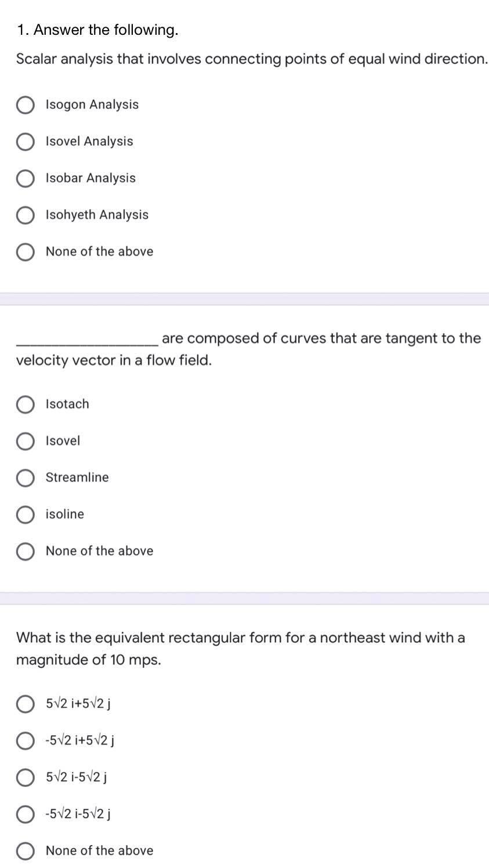The height and width of the screenshot is (868, 489).
Task: Choose the Isovel option in second question
Action: [26, 442]
